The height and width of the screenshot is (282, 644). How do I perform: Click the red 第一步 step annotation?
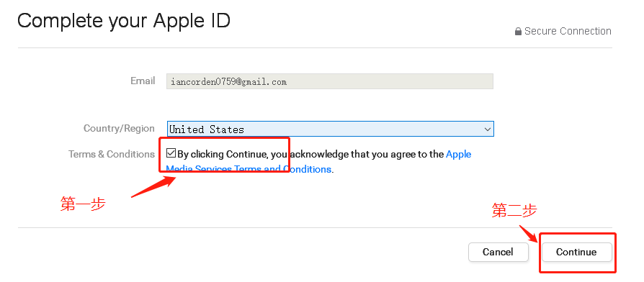83,204
